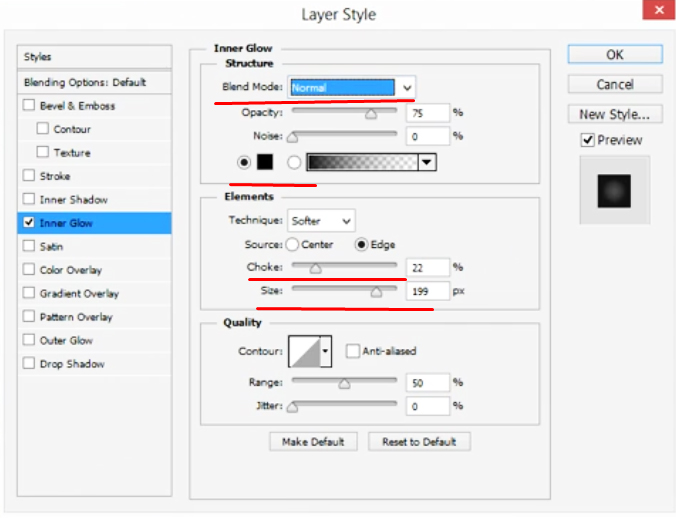Open the gradient picker dropdown arrow
This screenshot has width=676, height=518.
click(x=427, y=162)
